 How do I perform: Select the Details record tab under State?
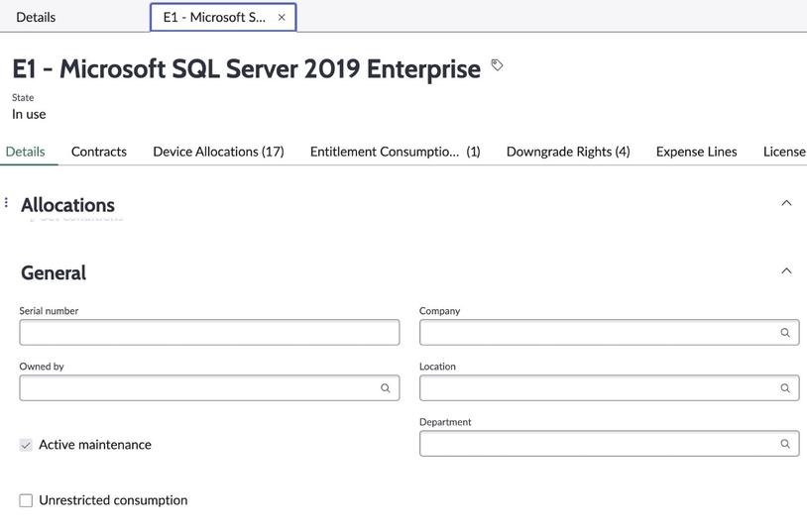[x=25, y=152]
